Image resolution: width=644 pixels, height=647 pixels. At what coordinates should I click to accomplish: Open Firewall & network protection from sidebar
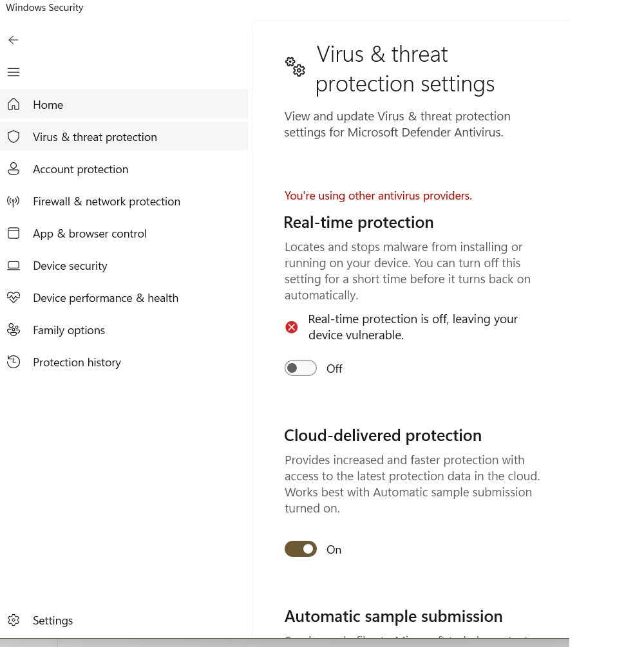click(106, 201)
